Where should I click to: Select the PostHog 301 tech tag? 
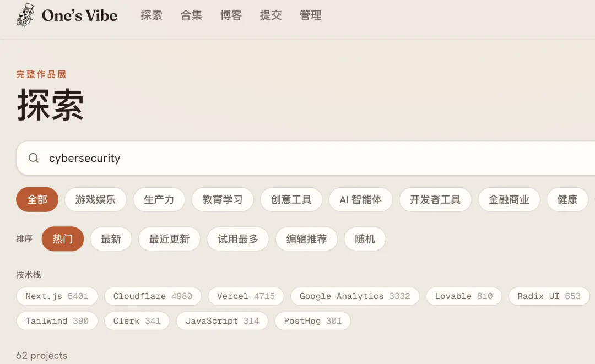(x=313, y=321)
